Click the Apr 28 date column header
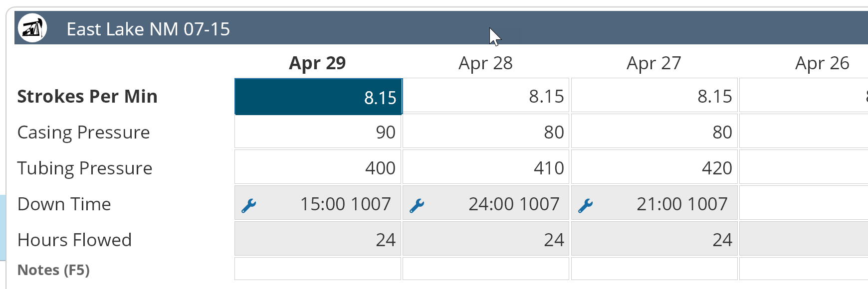The image size is (868, 289). pyautogui.click(x=485, y=63)
